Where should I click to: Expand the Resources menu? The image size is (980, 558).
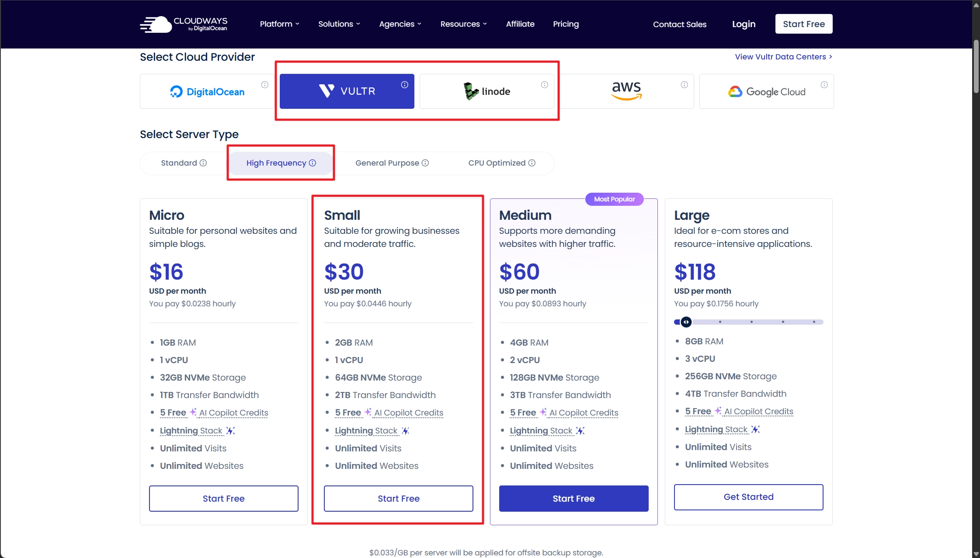pos(464,24)
